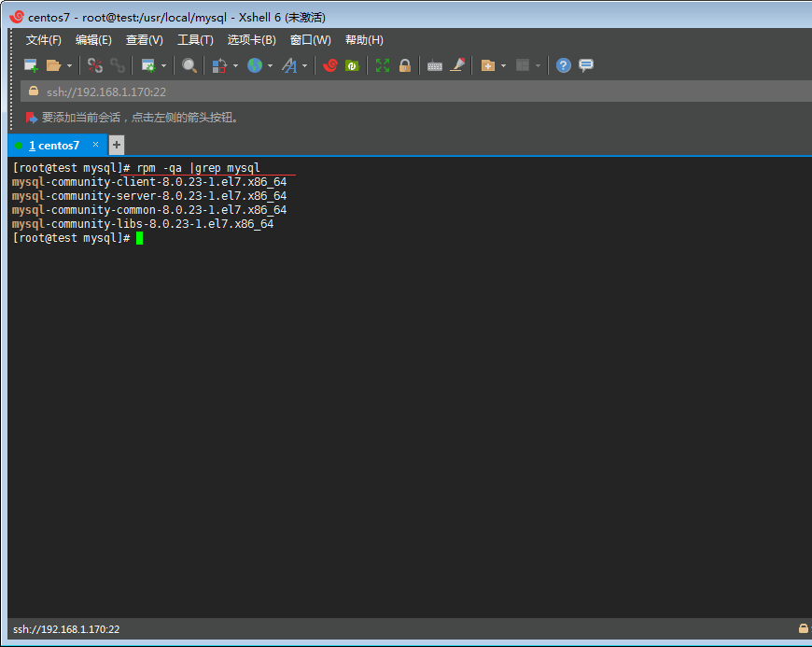Expand the Open folder dropdown arrow
This screenshot has height=647, width=812.
pyautogui.click(x=69, y=66)
